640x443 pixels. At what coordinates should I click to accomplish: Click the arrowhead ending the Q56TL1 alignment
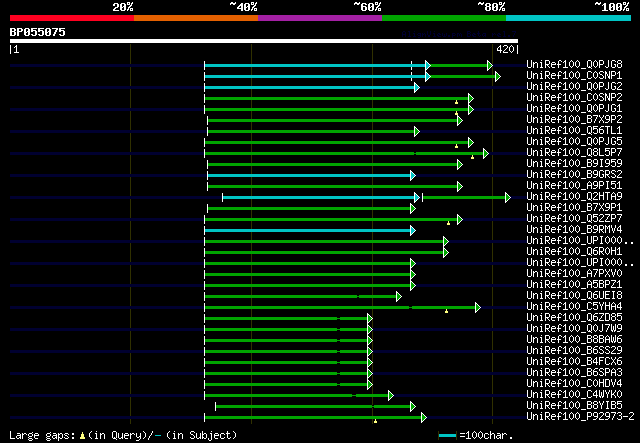pos(417,131)
